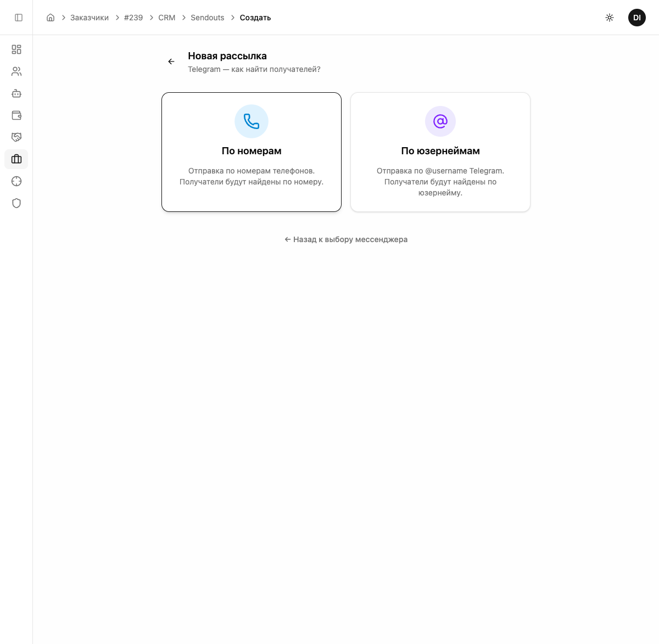Click the handshake icon in the sidebar

click(16, 137)
